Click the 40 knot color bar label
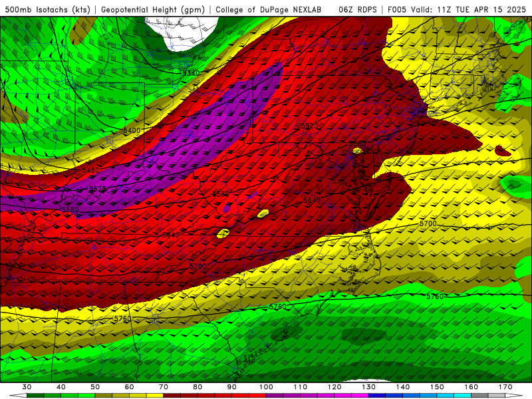 [61, 387]
